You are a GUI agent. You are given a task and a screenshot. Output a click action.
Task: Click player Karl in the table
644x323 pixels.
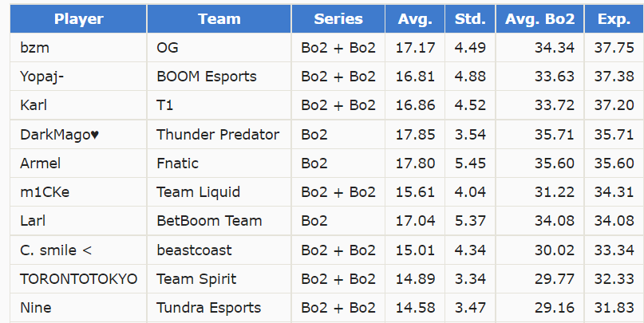click(x=35, y=105)
